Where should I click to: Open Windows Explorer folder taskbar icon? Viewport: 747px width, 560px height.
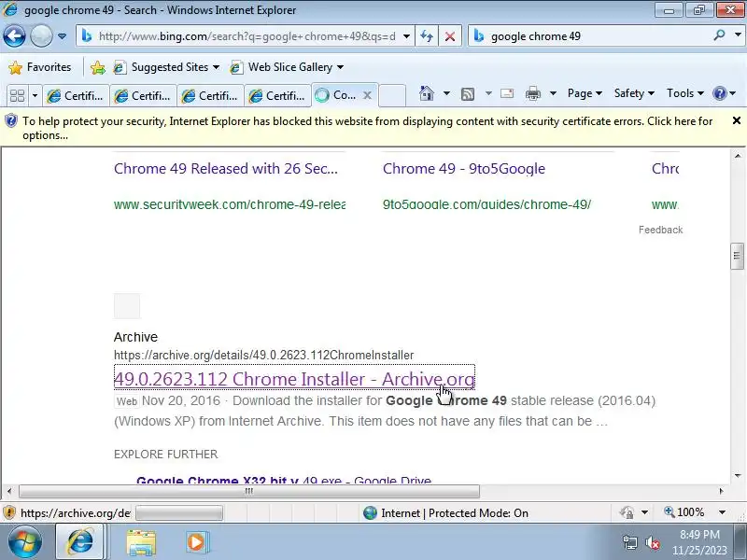[x=141, y=542]
